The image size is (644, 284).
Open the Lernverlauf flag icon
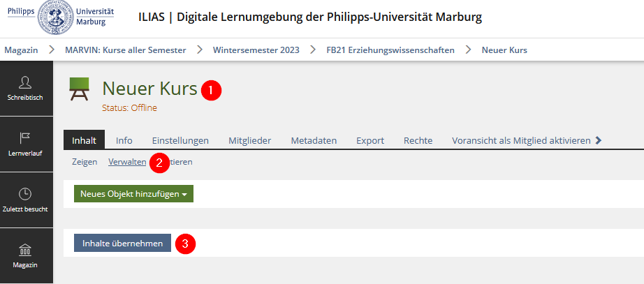25,138
